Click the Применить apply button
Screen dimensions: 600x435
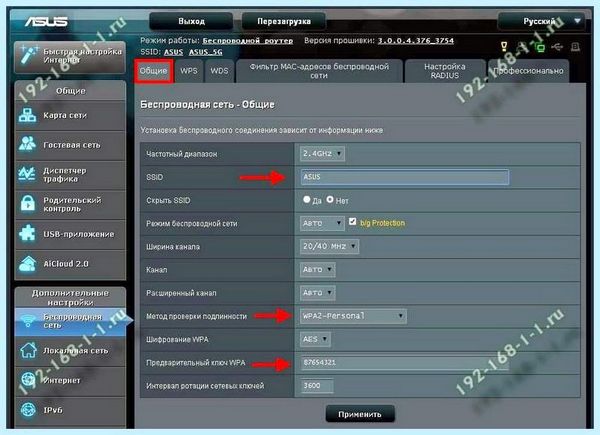click(360, 414)
